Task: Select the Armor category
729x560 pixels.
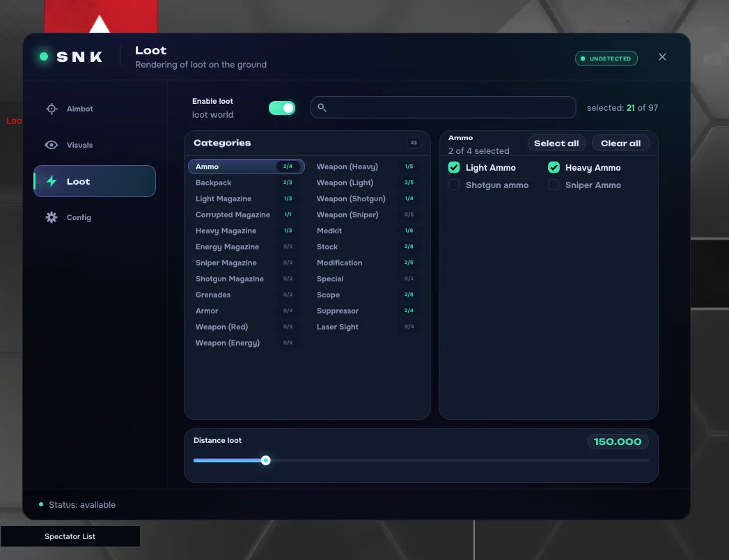Action: pos(246,311)
